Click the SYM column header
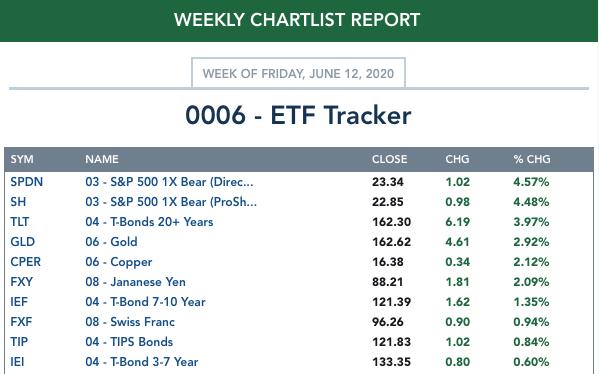This screenshot has height=374, width=599. pyautogui.click(x=22, y=159)
